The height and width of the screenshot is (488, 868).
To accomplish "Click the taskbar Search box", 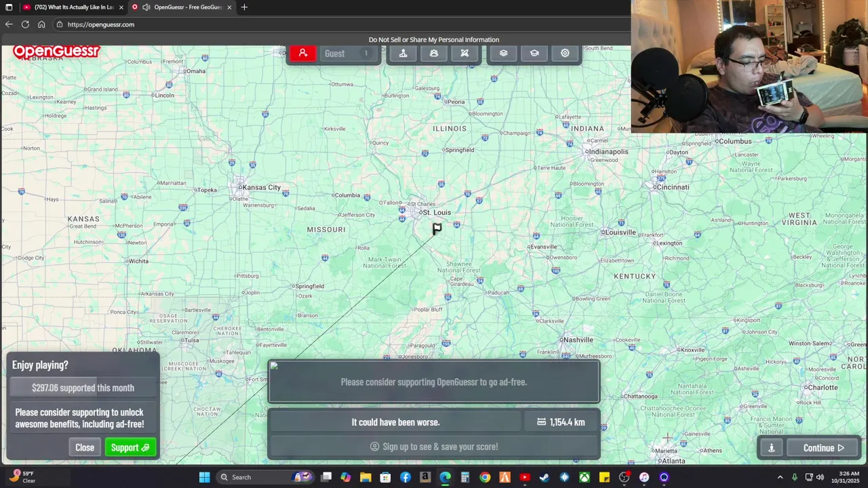I will tap(264, 477).
